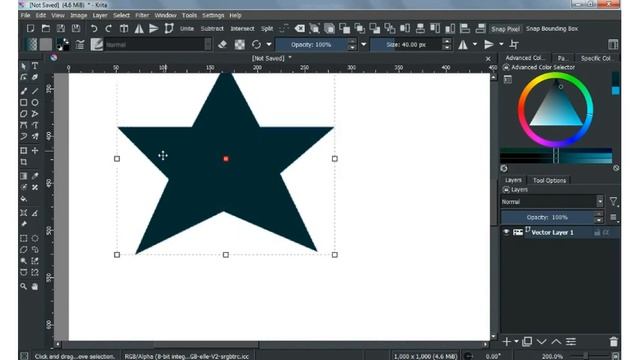
Task: Toggle wrap around mode icon
Action: click(x=514, y=44)
